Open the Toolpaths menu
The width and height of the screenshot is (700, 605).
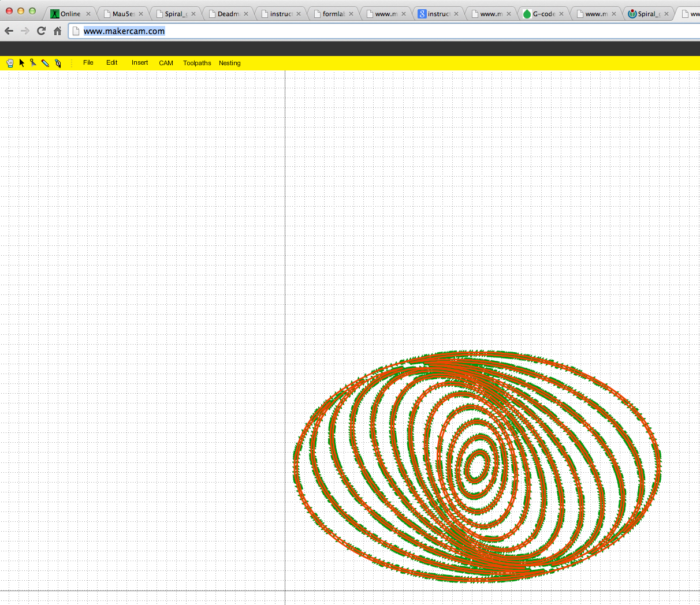[x=197, y=63]
